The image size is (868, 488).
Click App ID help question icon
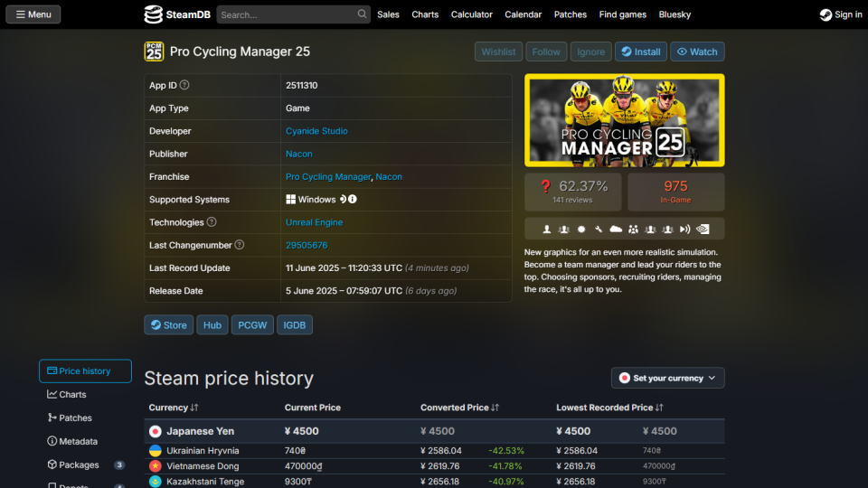[184, 85]
